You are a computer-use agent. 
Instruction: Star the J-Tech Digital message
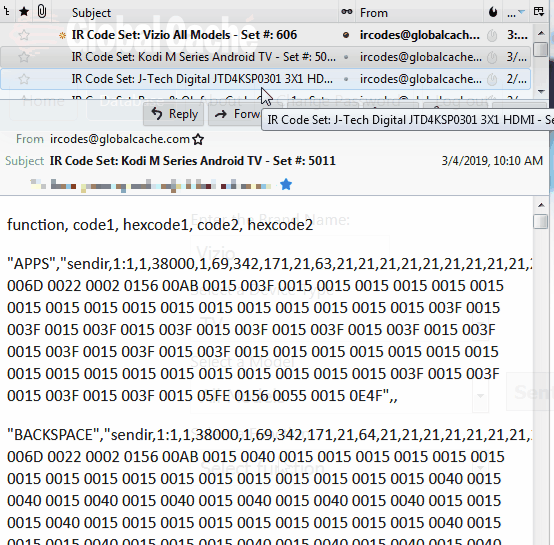coord(24,79)
